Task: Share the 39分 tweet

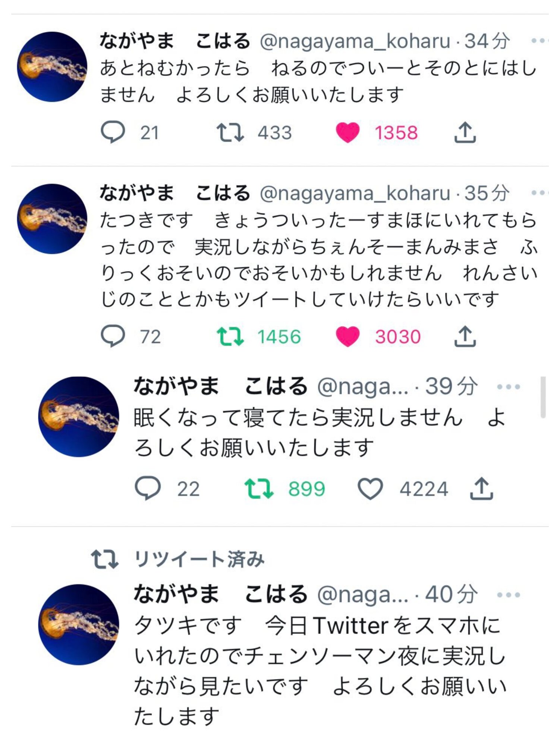Action: 481,489
